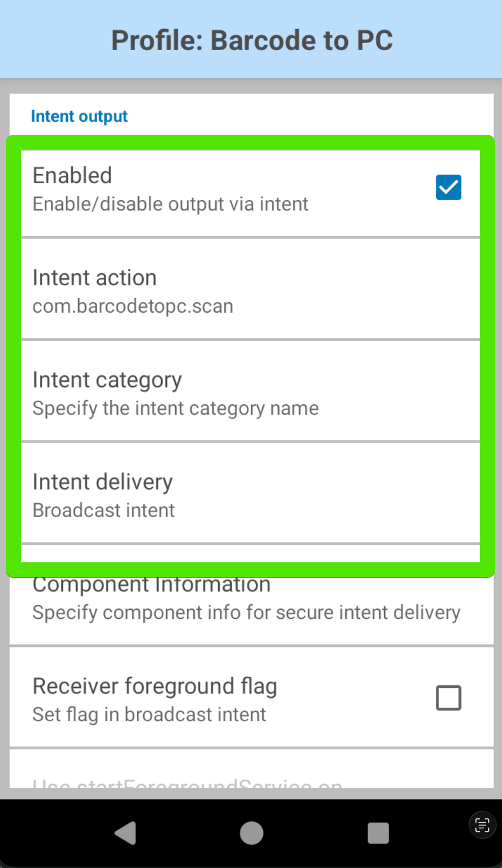The image size is (502, 868).
Task: Uncheck the Enabled intent output checkbox
Action: pyautogui.click(x=448, y=188)
